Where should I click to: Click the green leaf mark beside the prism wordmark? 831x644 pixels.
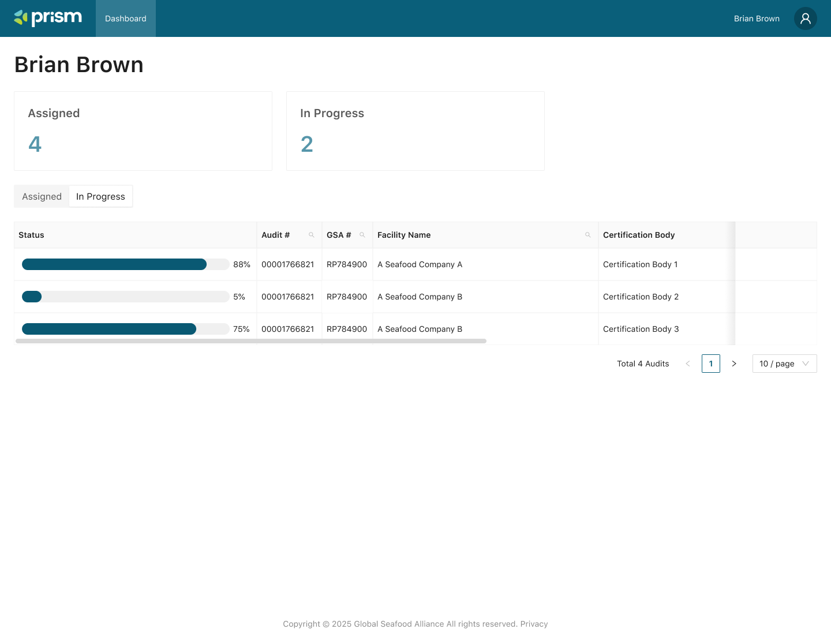(20, 18)
